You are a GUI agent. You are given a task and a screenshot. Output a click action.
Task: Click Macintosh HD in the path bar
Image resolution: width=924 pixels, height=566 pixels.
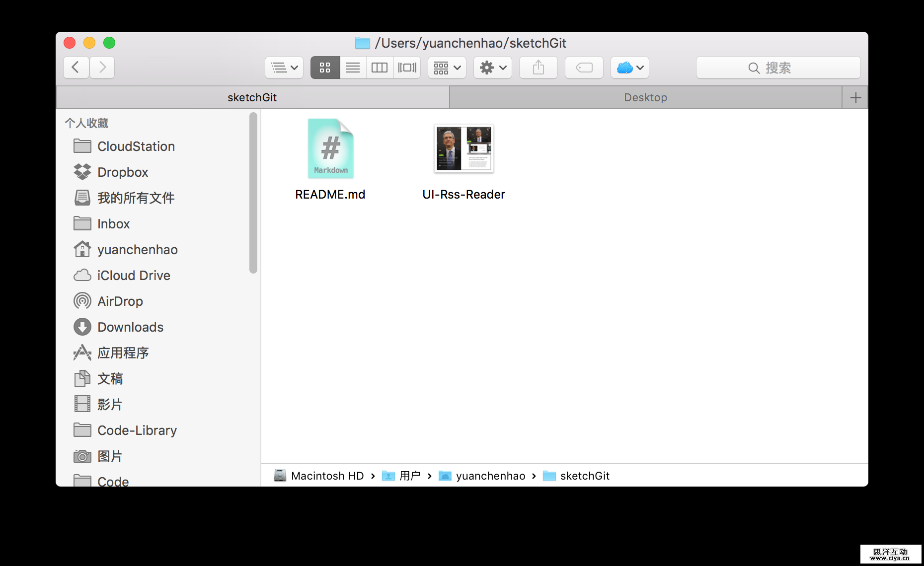click(327, 476)
